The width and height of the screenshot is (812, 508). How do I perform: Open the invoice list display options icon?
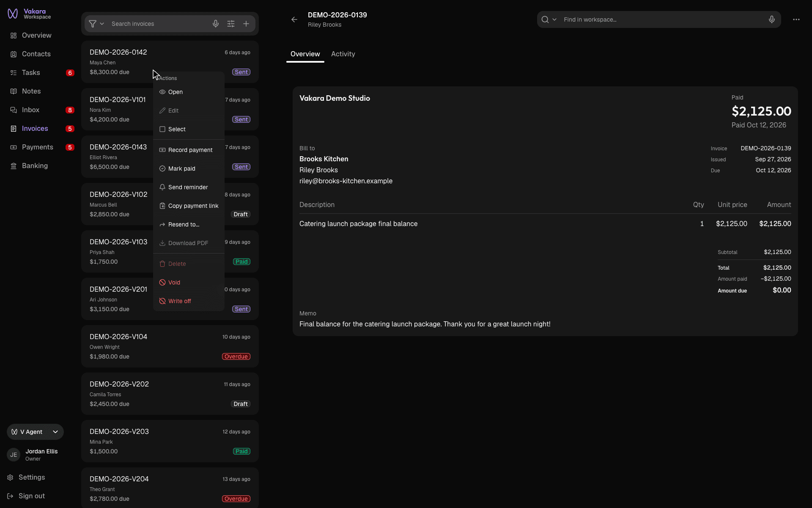231,24
